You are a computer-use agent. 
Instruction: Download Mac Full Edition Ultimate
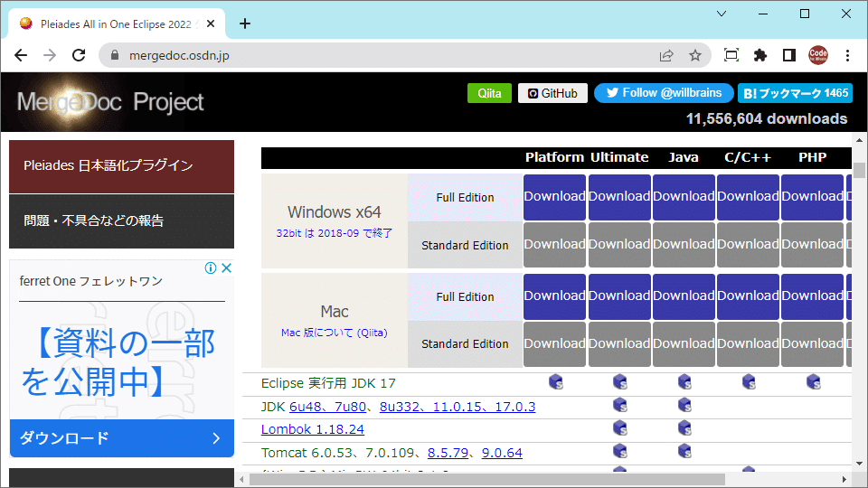pyautogui.click(x=619, y=296)
